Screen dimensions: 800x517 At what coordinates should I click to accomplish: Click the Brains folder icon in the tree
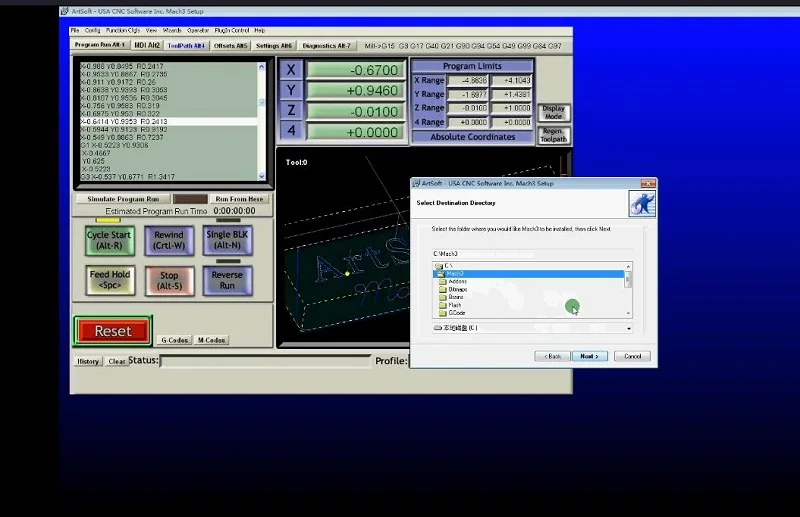click(443, 297)
